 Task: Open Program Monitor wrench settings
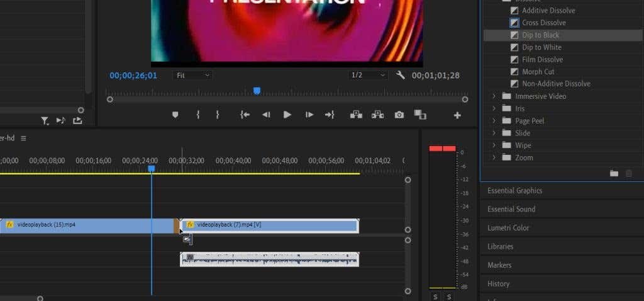coord(401,75)
